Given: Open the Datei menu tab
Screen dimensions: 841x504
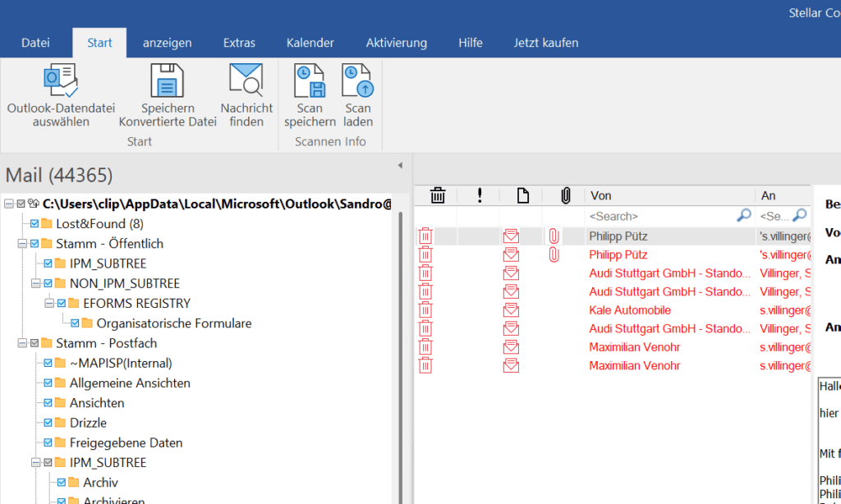Looking at the screenshot, I should pos(35,43).
